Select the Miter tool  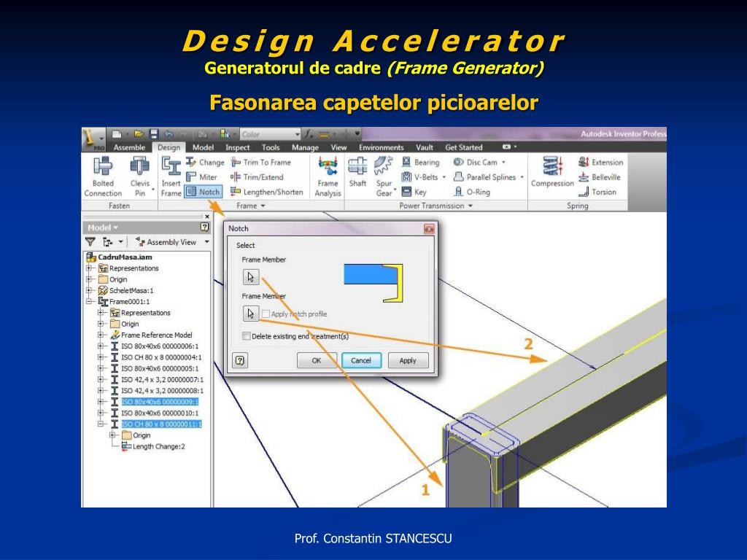(202, 177)
